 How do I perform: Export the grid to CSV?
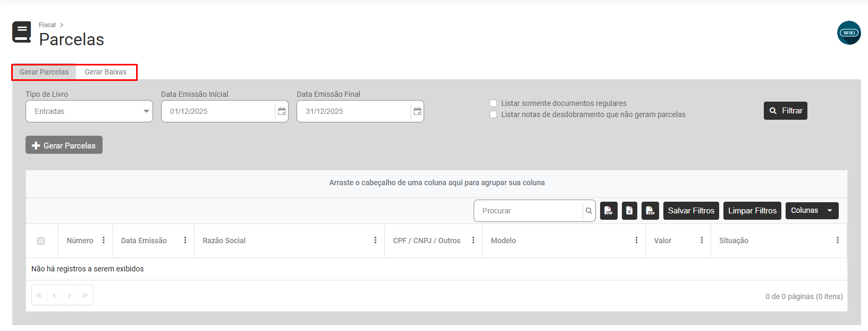[650, 211]
